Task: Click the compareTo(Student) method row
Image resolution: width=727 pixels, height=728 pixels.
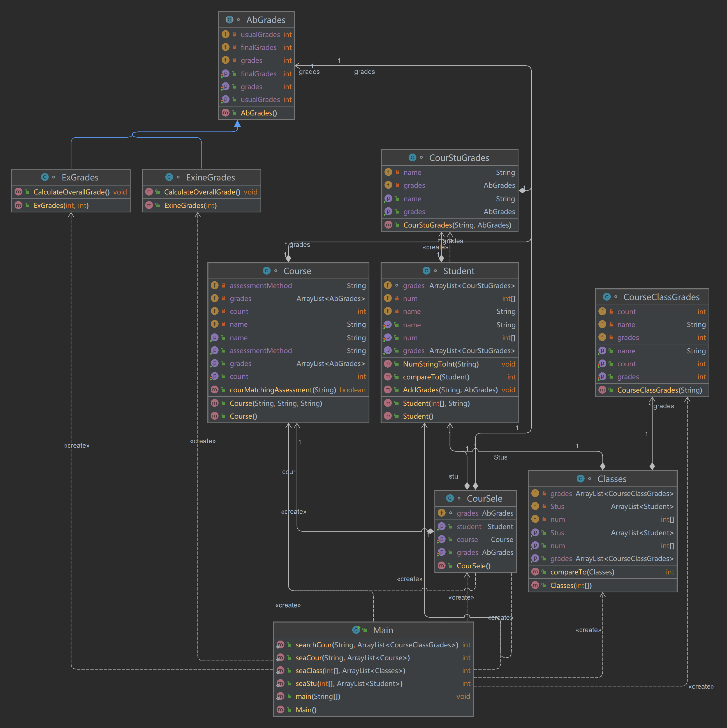Action: click(x=436, y=377)
